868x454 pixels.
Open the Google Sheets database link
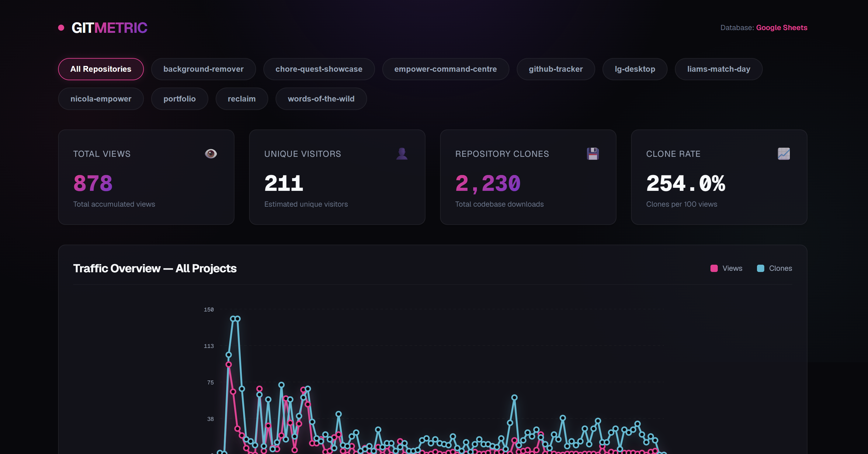click(782, 28)
